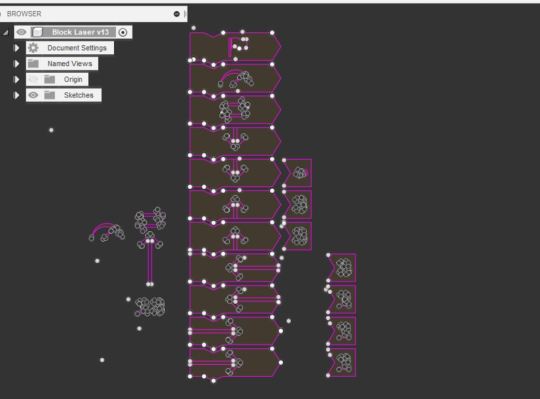Show the hidden Origin folder

click(x=33, y=80)
